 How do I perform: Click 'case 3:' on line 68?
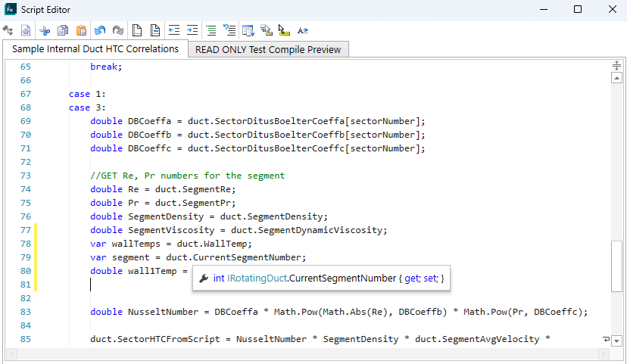[87, 107]
